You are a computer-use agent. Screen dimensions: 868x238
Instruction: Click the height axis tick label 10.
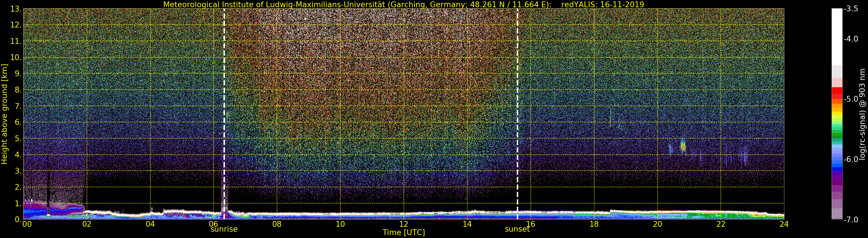[x=16, y=57]
